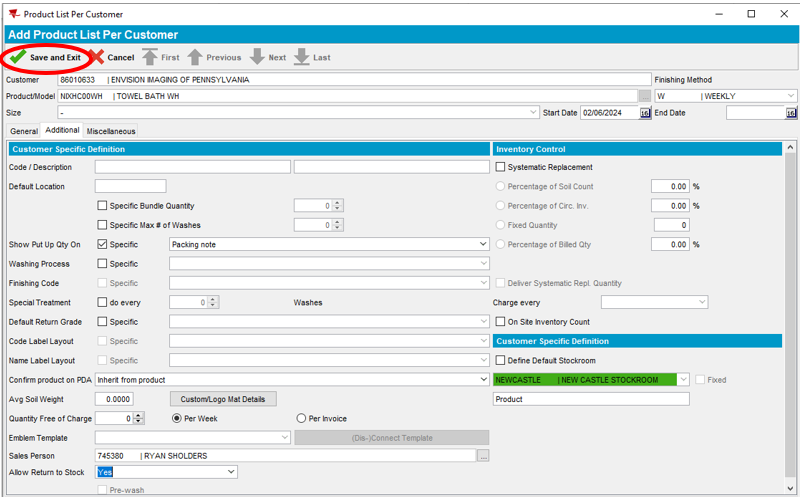The height and width of the screenshot is (497, 800).
Task: Switch to the General tab
Action: (24, 131)
